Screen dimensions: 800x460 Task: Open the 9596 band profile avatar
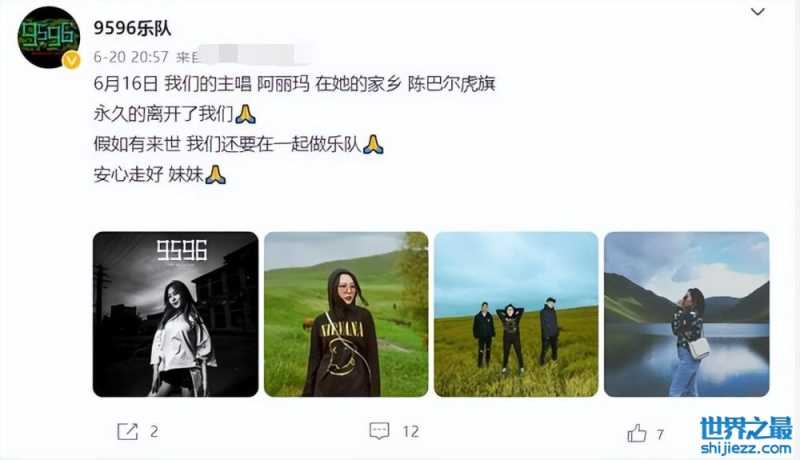coord(48,37)
